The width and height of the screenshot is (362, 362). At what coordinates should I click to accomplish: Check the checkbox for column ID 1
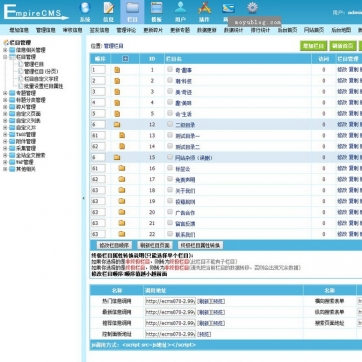(170, 69)
